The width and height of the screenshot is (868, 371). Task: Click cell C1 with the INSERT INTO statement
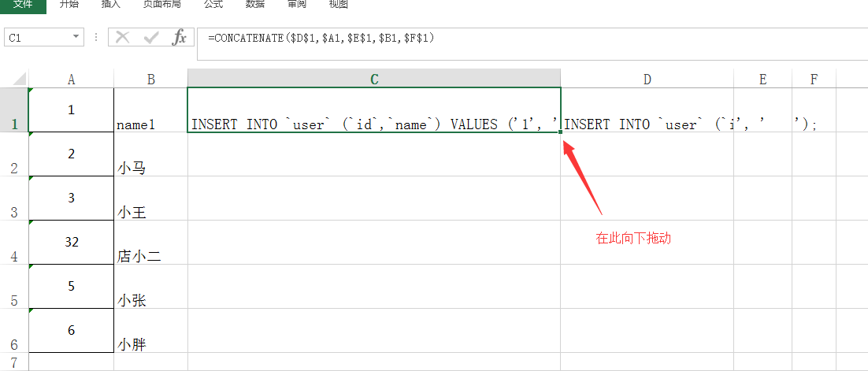click(374, 110)
